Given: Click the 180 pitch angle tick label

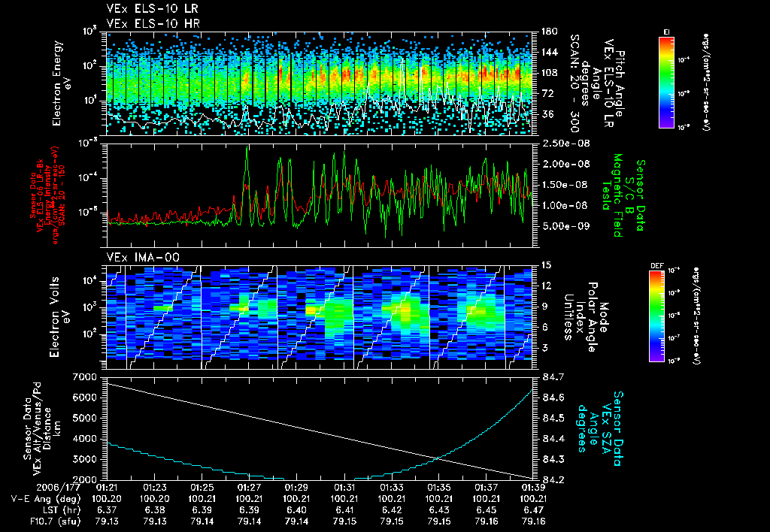Looking at the screenshot, I should [x=549, y=32].
